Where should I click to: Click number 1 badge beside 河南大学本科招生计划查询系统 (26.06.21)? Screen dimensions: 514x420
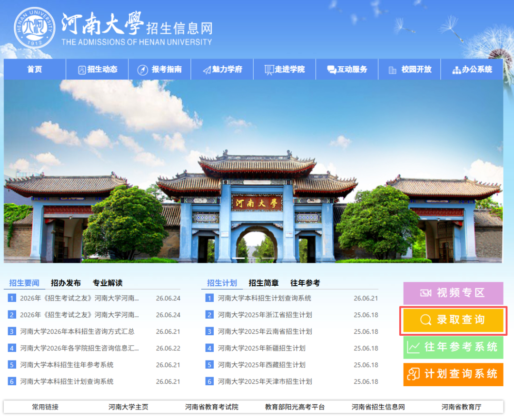point(209,298)
